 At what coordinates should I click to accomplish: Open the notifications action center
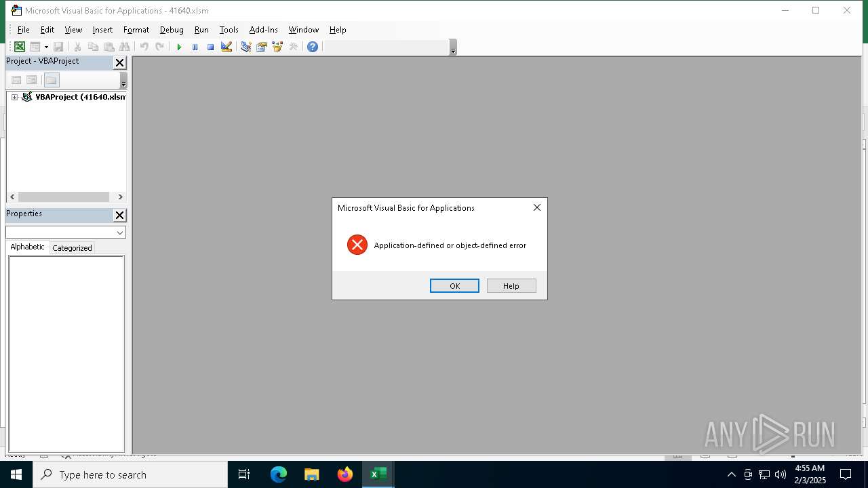(x=846, y=474)
